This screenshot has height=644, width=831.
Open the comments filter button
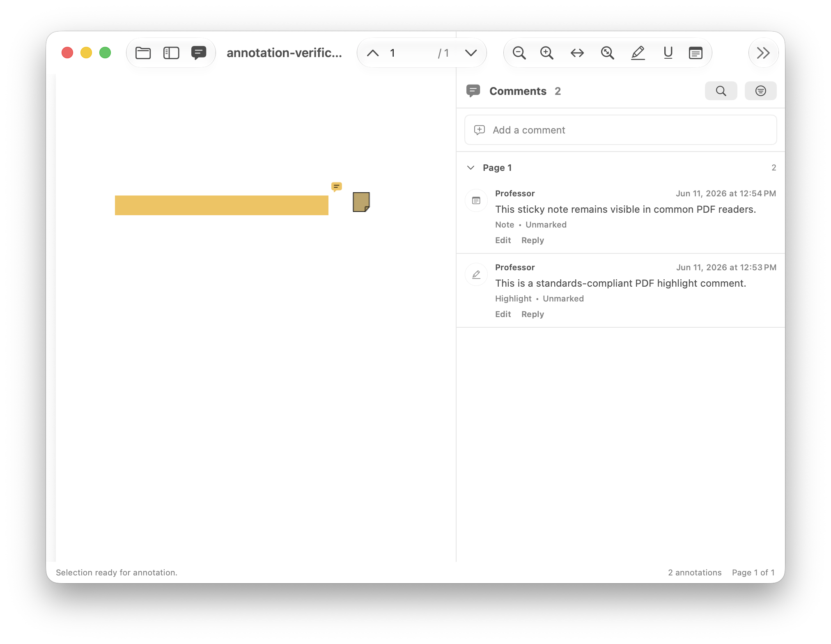coord(760,91)
